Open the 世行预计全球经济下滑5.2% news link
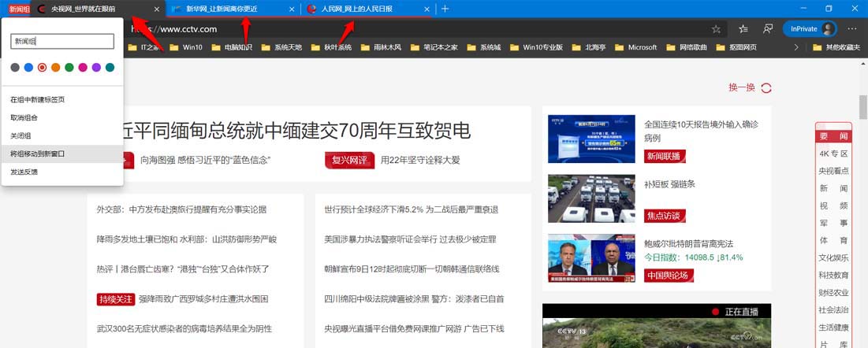The height and width of the screenshot is (348, 868). click(x=412, y=209)
